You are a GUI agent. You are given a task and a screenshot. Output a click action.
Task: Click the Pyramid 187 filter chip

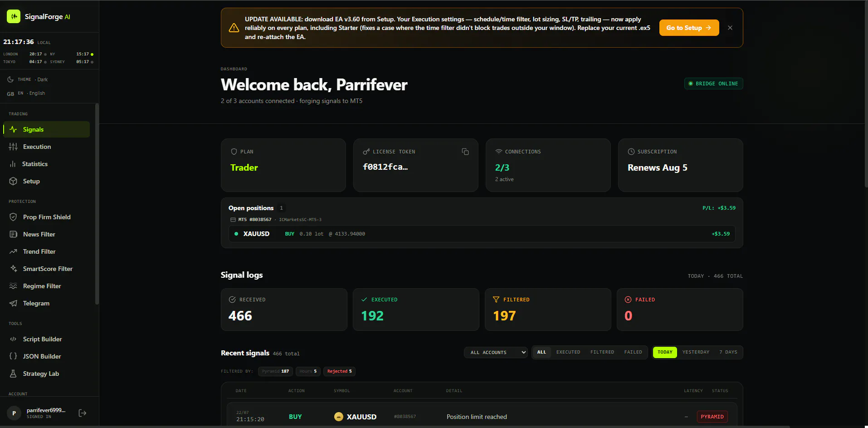click(x=275, y=371)
